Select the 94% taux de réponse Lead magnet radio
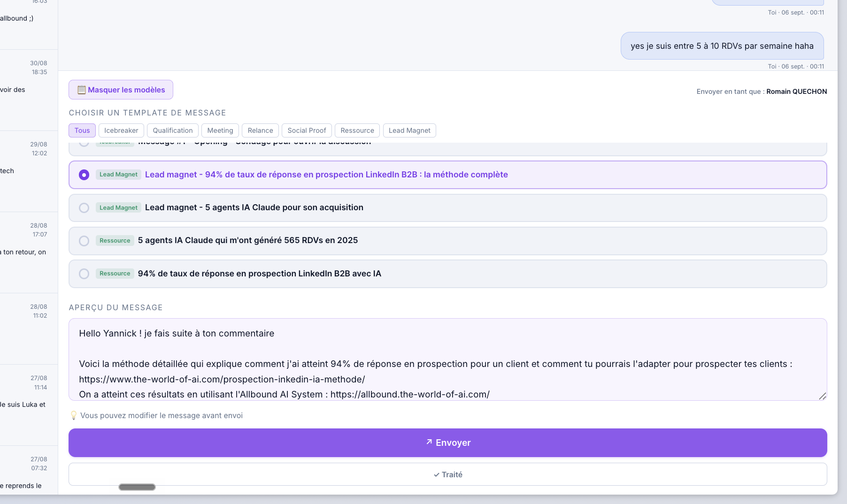 (84, 175)
